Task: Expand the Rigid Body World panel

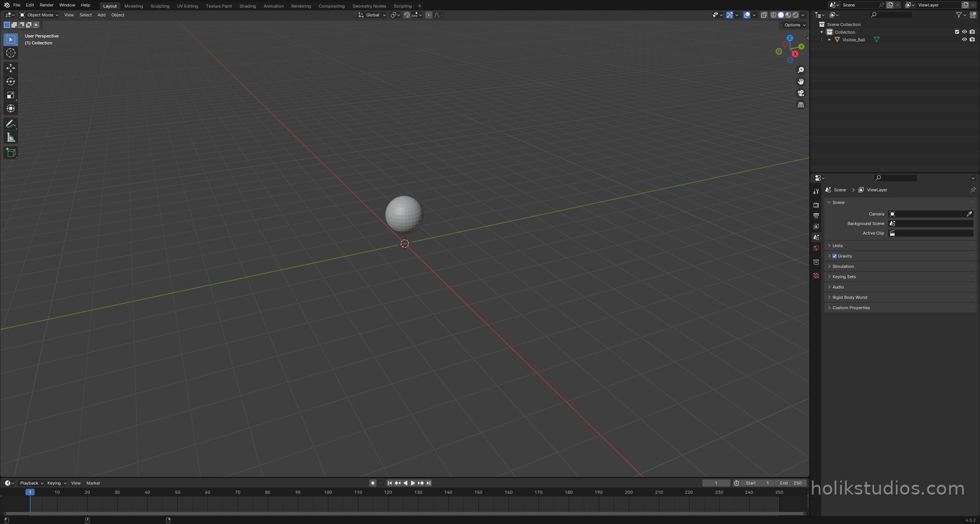Action: (900, 298)
